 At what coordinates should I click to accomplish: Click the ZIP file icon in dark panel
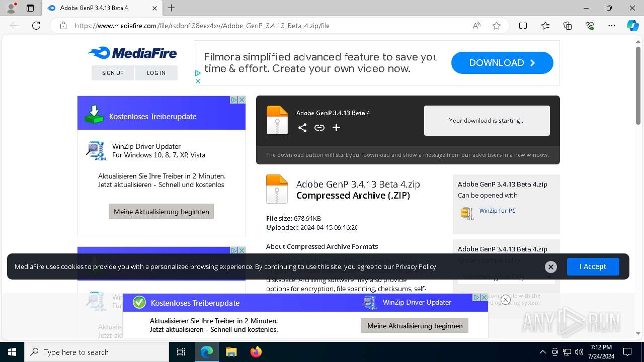click(277, 120)
